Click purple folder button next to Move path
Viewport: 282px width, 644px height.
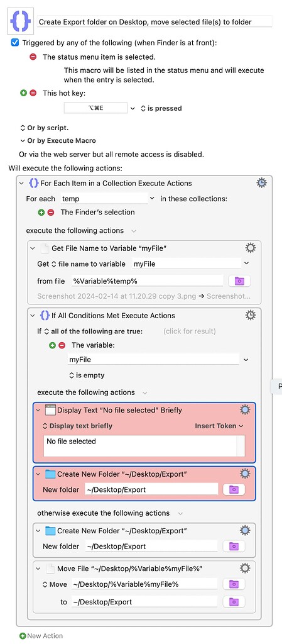point(234,584)
